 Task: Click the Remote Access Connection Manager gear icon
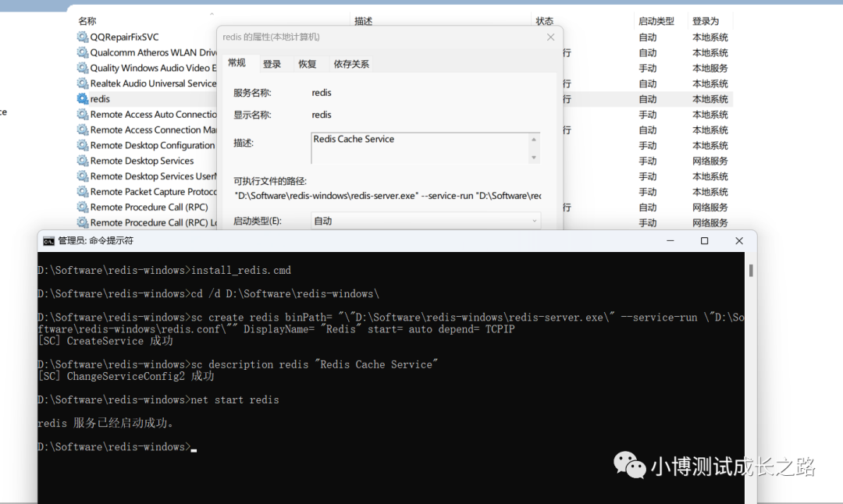[82, 130]
